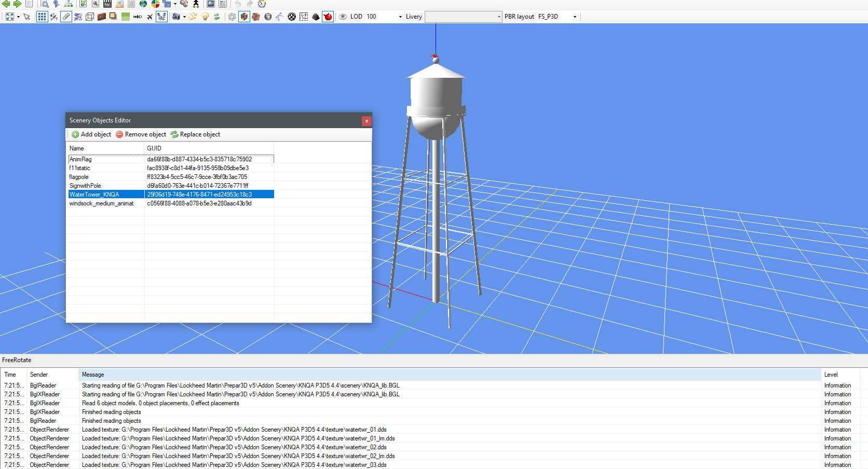Screen dimensions: 868x469
Task: Toggle the paperclip attach points button
Action: [66, 17]
